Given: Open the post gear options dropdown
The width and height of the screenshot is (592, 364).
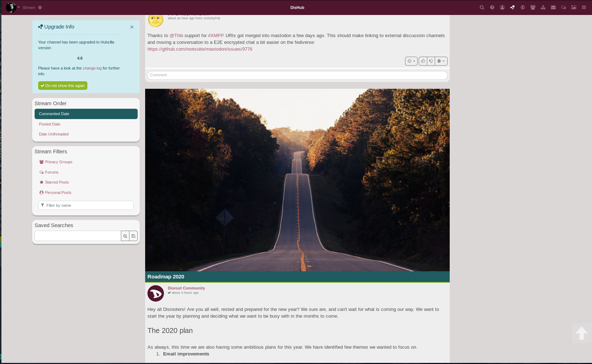Looking at the screenshot, I should [x=441, y=61].
